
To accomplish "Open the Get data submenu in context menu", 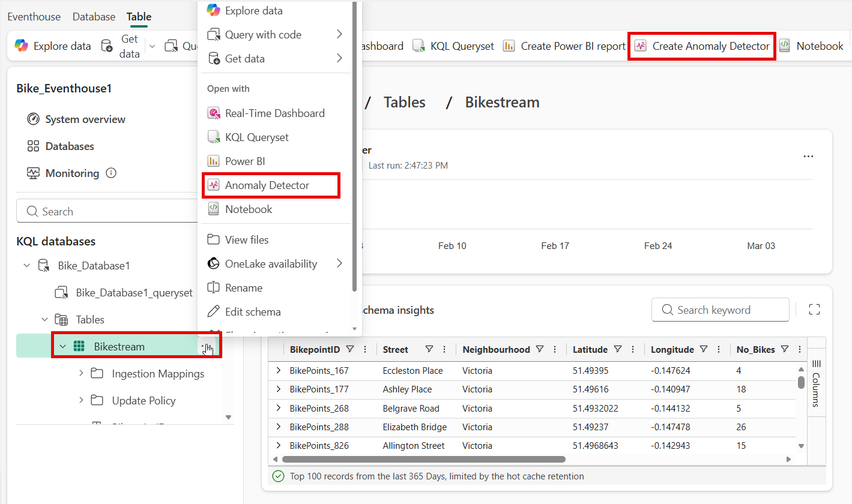I will tap(276, 59).
